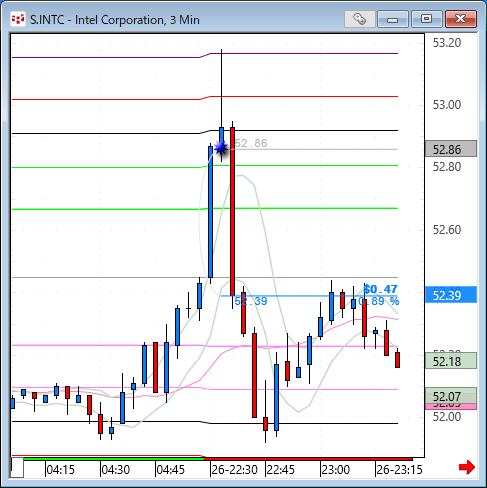The height and width of the screenshot is (488, 487).
Task: Click the 23:00 time label
Action: coord(335,470)
